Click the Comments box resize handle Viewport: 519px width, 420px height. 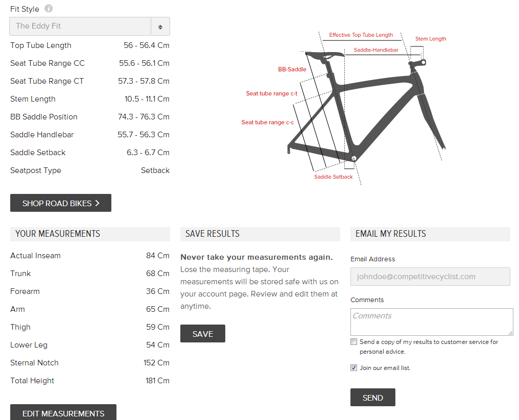[x=511, y=333]
